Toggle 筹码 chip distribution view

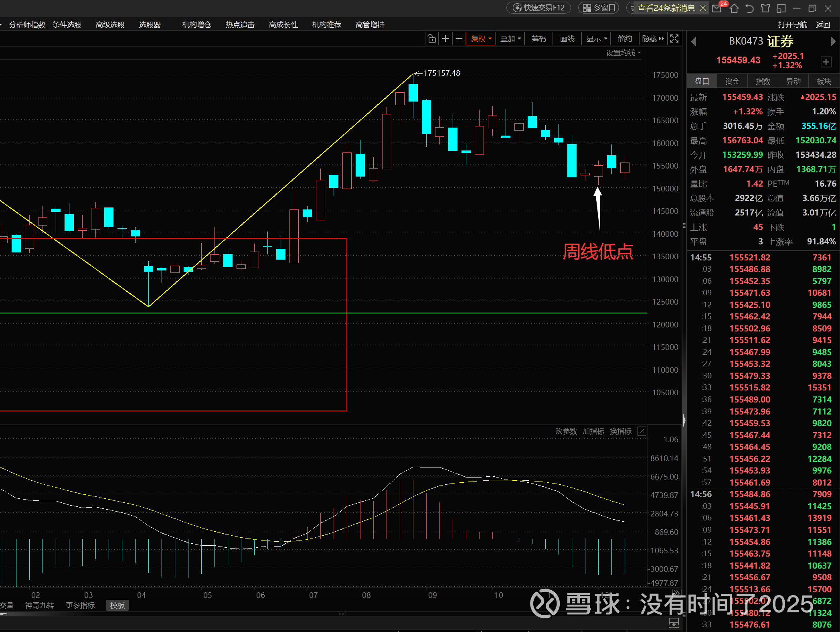coord(538,39)
